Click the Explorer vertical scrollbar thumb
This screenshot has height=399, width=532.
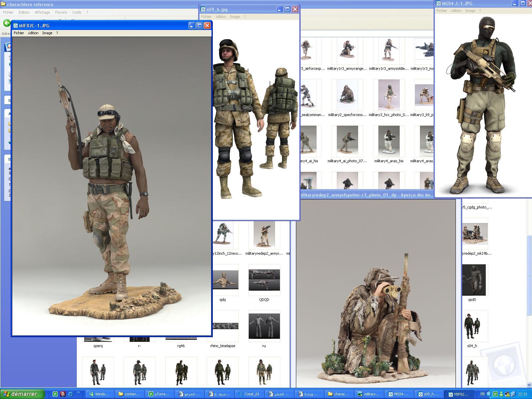529,275
